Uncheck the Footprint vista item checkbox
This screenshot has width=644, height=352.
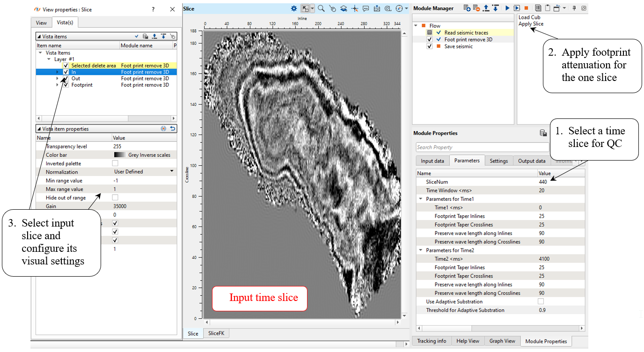click(x=66, y=85)
